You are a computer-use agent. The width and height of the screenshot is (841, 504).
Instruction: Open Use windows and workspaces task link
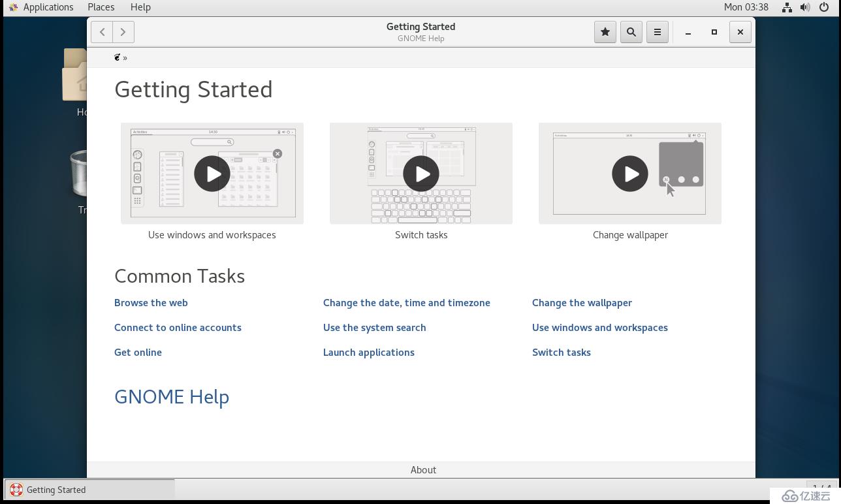tap(600, 328)
